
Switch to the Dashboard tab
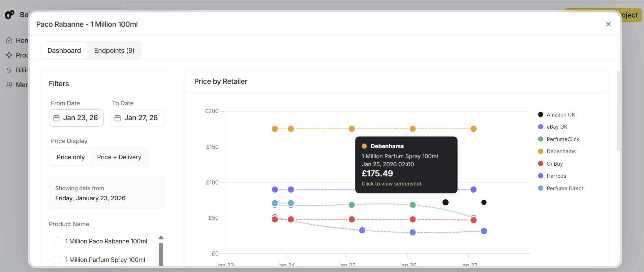(x=64, y=50)
